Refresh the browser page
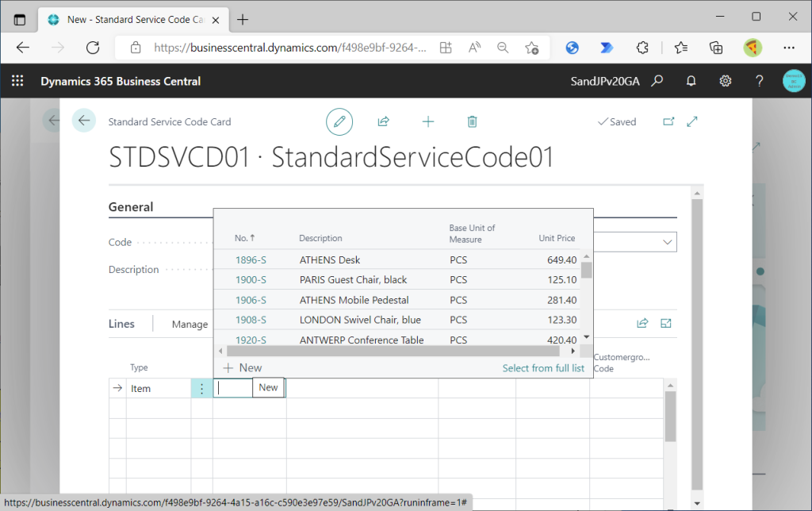 pyautogui.click(x=93, y=48)
